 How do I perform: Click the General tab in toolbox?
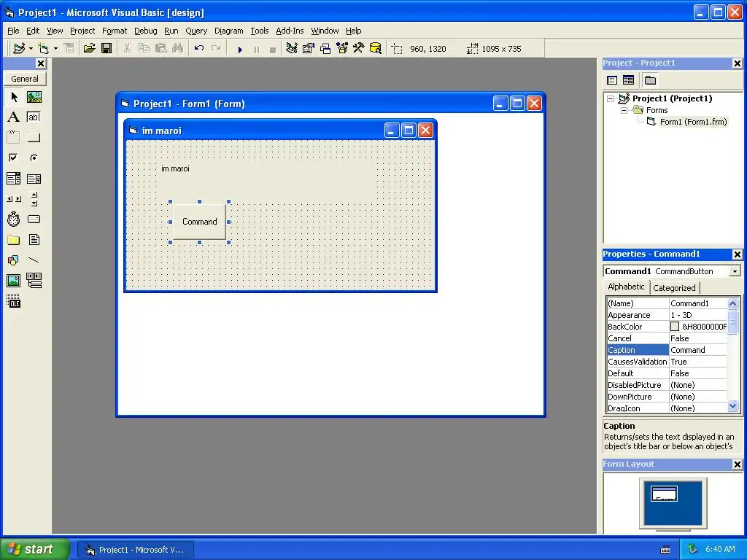[25, 79]
